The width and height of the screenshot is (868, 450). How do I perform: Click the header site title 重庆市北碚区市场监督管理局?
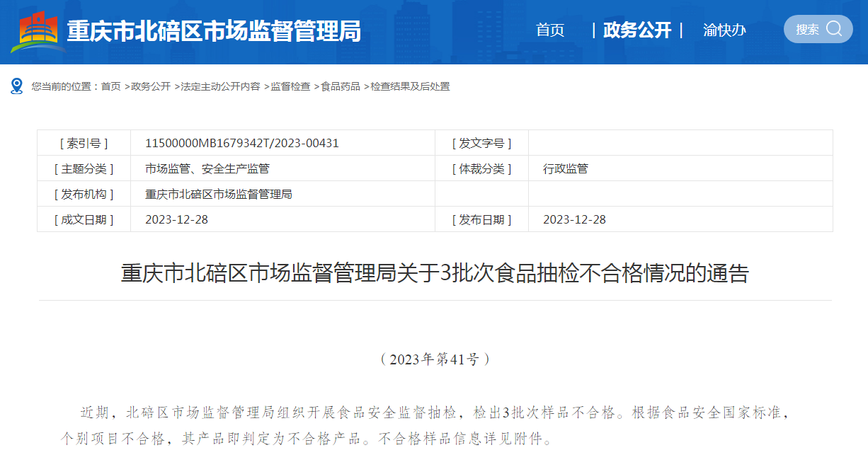click(213, 32)
